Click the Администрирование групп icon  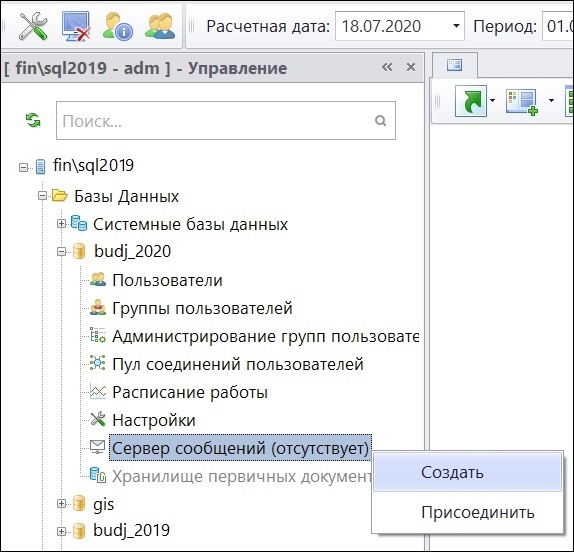click(x=98, y=335)
